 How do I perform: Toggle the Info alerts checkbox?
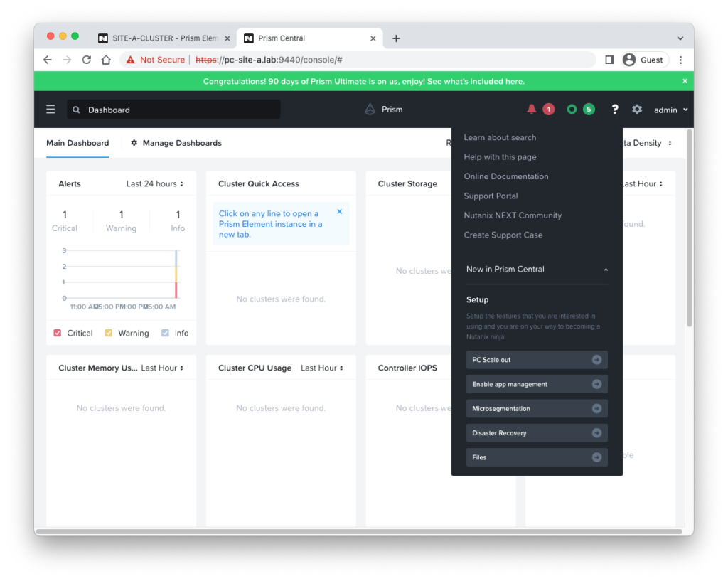click(x=165, y=333)
